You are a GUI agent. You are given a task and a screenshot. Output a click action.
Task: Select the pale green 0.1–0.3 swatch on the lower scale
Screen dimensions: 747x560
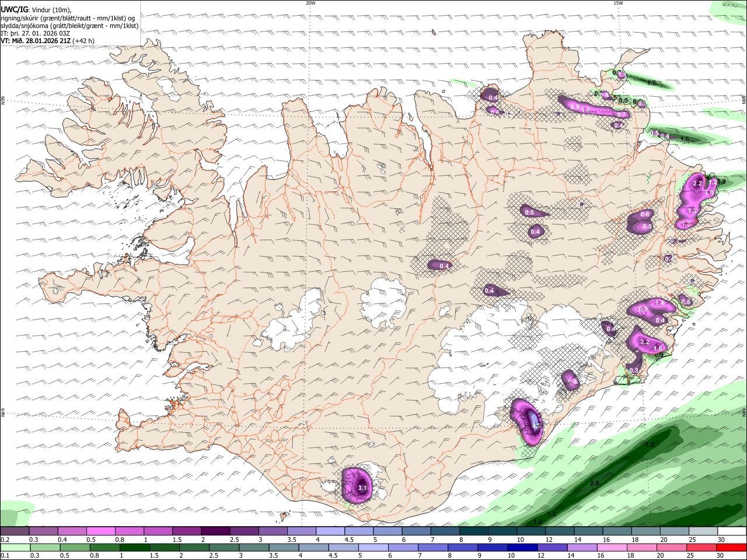click(x=16, y=547)
